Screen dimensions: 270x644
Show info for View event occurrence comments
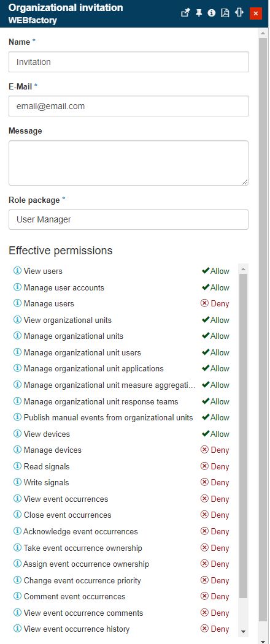[17, 612]
